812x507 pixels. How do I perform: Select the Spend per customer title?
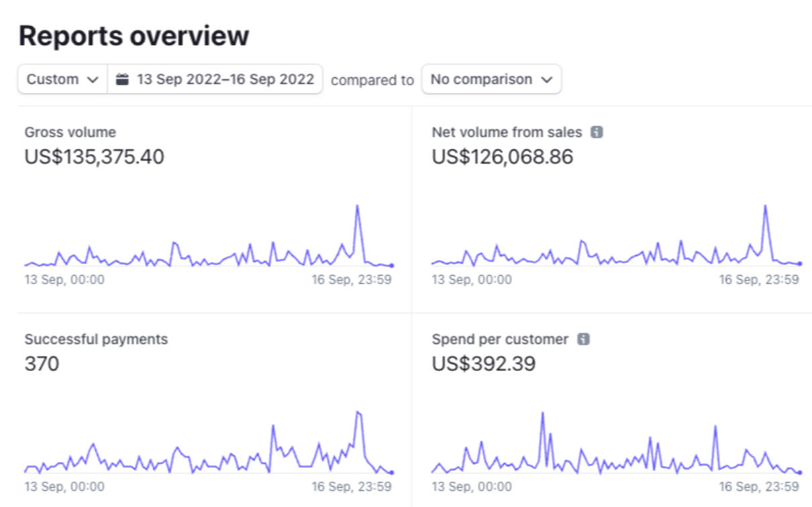coord(500,339)
